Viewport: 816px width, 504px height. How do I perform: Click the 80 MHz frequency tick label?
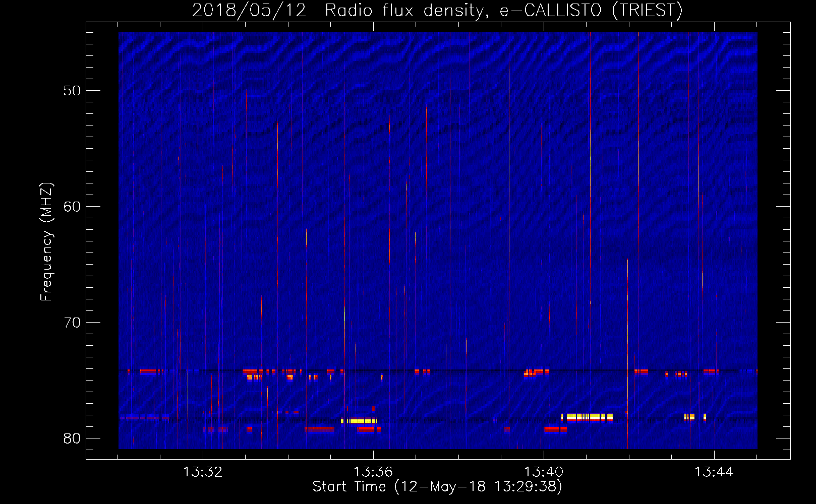(72, 438)
